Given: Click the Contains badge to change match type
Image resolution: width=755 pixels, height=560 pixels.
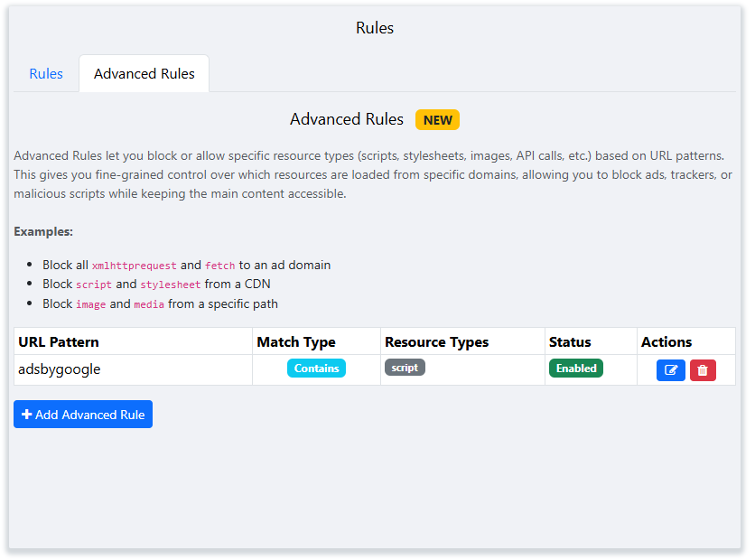Looking at the screenshot, I should (316, 368).
